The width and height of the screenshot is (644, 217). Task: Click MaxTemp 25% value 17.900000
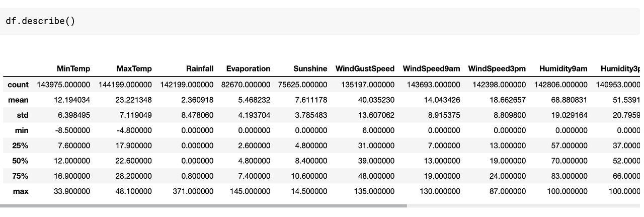click(x=134, y=146)
